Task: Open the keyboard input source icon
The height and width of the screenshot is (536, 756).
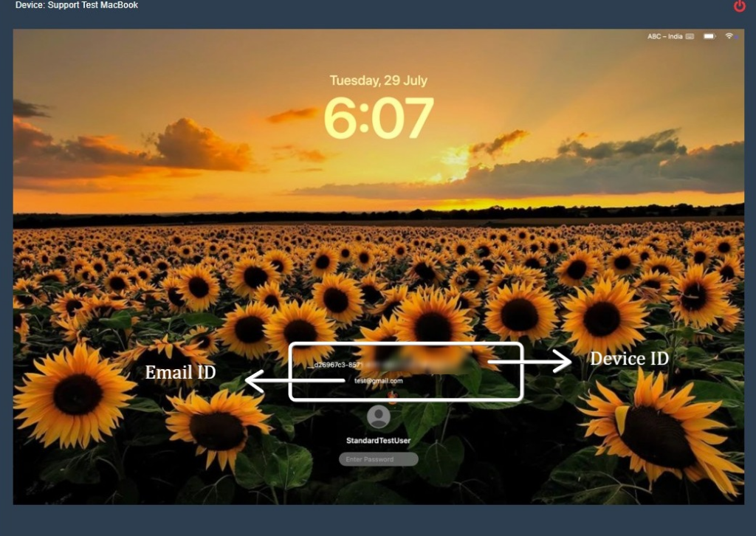Action: (690, 36)
